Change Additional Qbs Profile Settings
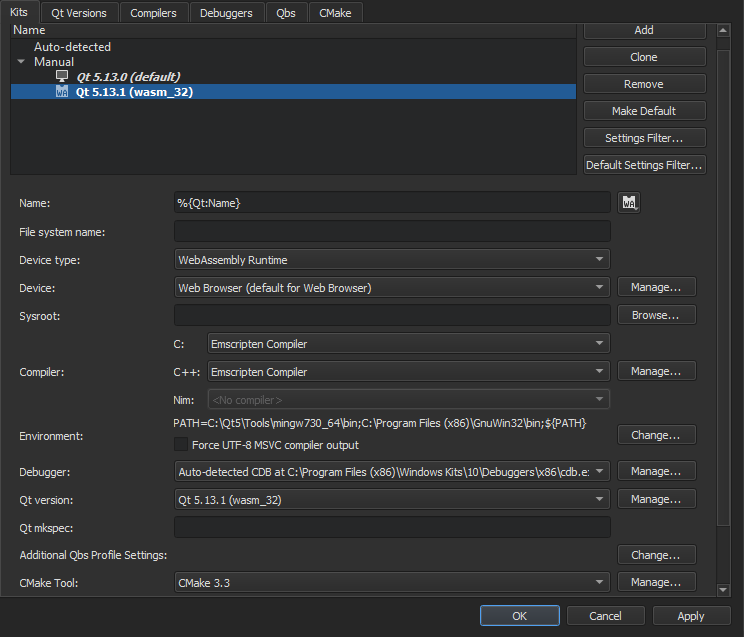Screen dimensions: 744x637 click(x=656, y=555)
